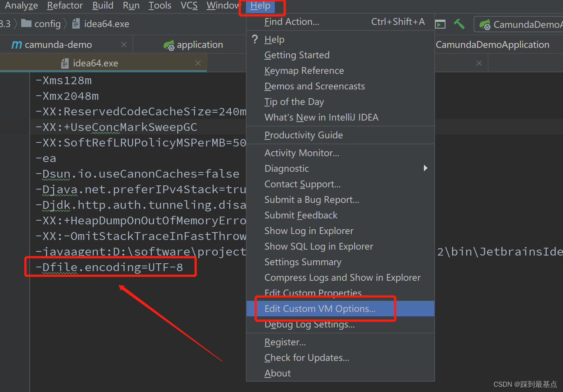Image resolution: width=563 pixels, height=392 pixels.
Task: Choose Submit a Bug Report...
Action: [340, 200]
